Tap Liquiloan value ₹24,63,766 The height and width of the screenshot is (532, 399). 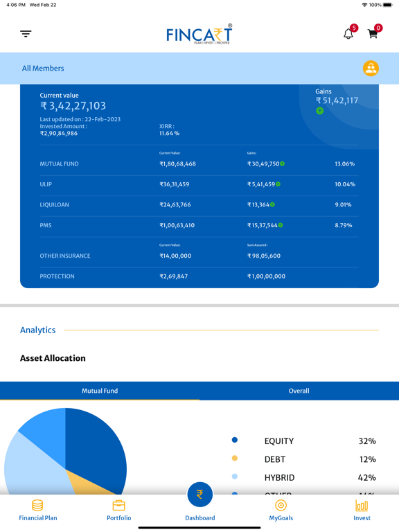[x=175, y=204]
